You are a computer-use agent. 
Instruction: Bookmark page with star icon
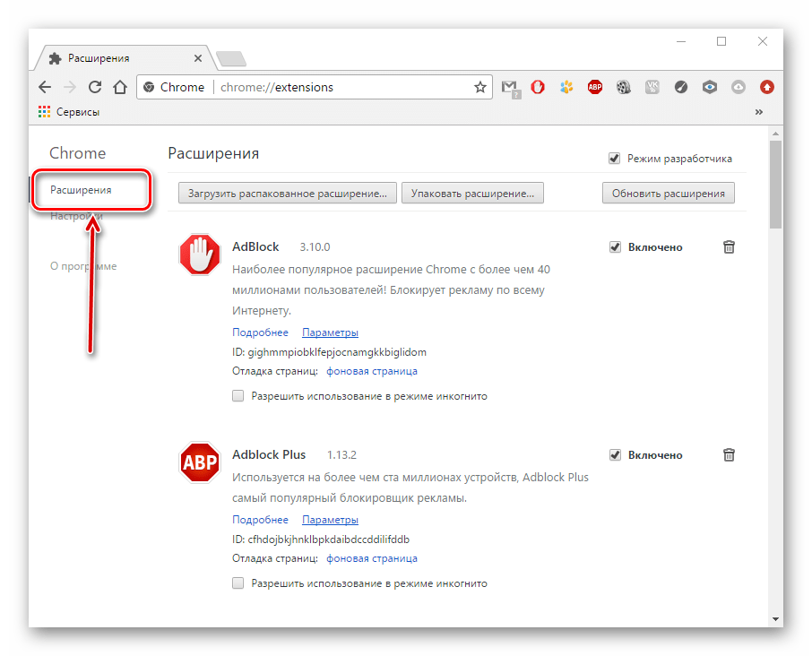pos(480,88)
